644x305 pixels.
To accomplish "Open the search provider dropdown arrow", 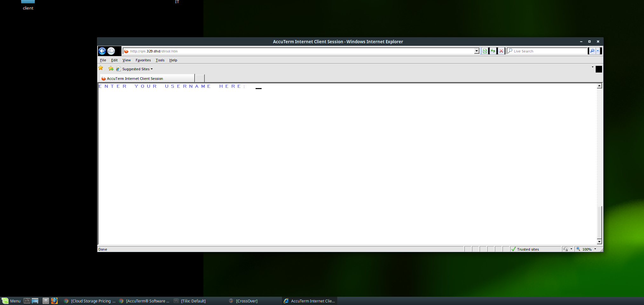I will pos(598,51).
